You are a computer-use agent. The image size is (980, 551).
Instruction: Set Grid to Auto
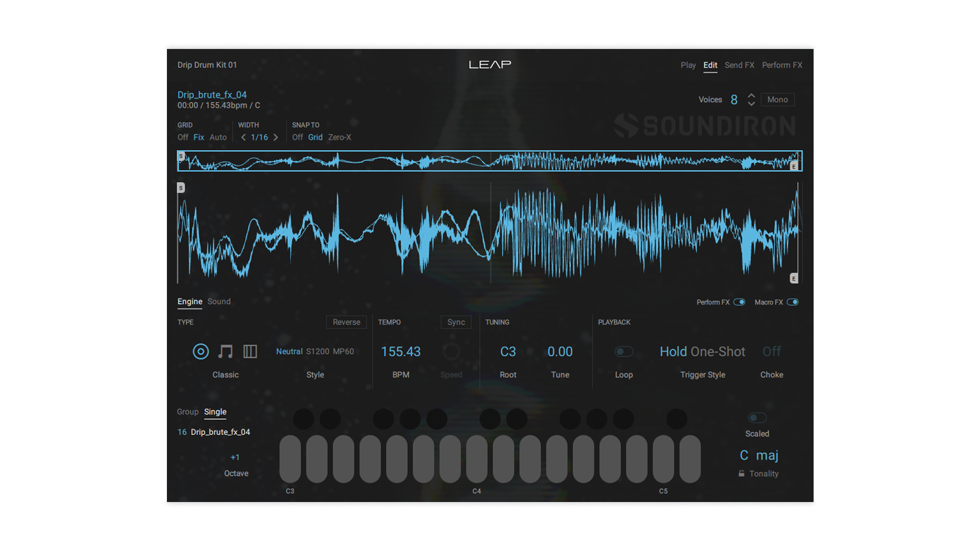click(218, 137)
